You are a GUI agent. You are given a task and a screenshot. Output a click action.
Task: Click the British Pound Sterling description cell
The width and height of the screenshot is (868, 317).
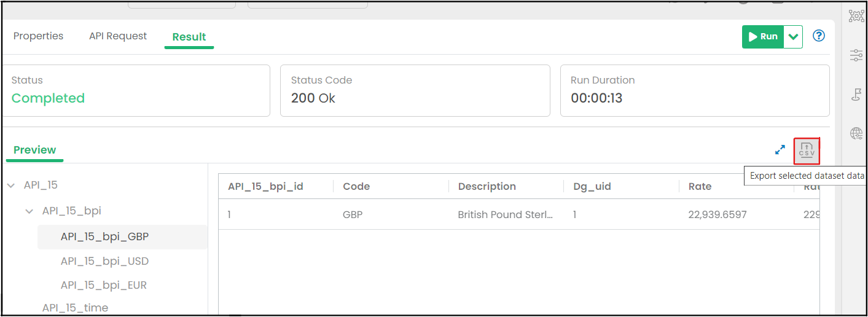tap(506, 215)
